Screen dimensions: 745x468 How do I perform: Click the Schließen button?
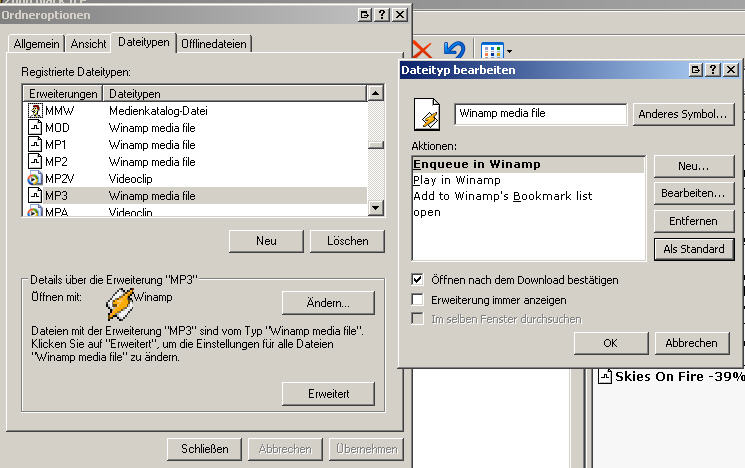[x=204, y=449]
